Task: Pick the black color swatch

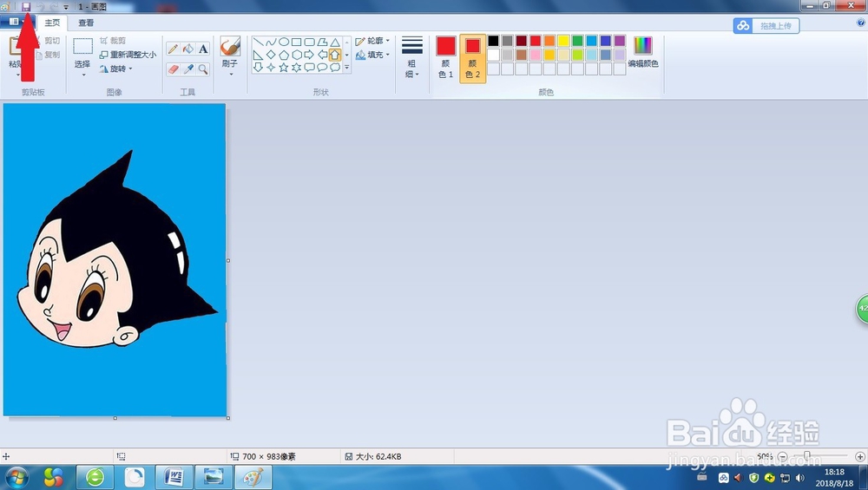Action: [493, 41]
